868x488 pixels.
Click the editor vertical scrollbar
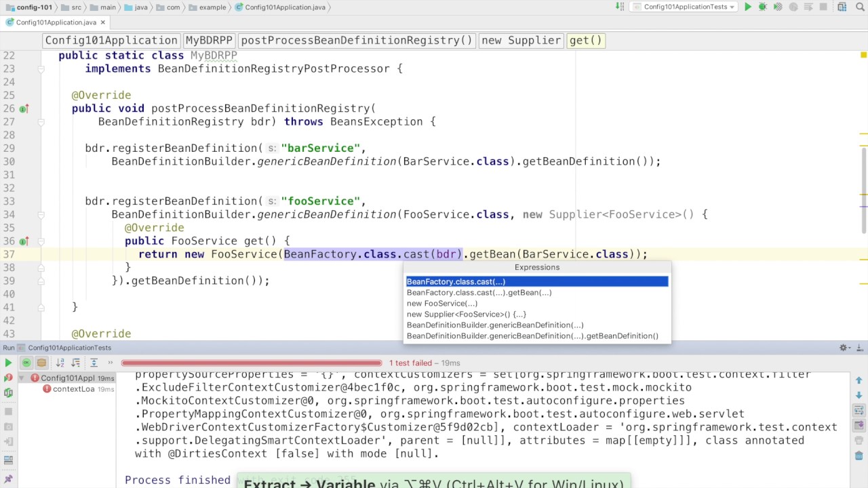pos(864,190)
